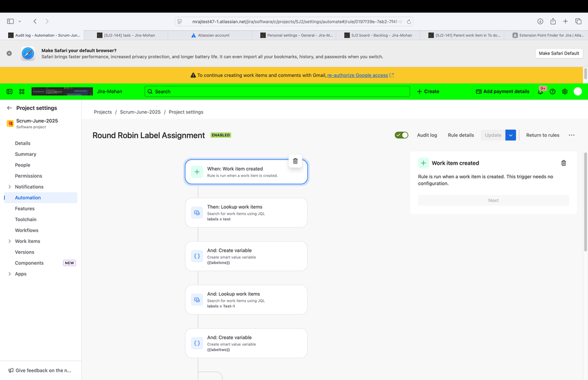Open Rule details
The width and height of the screenshot is (588, 380).
pyautogui.click(x=461, y=135)
